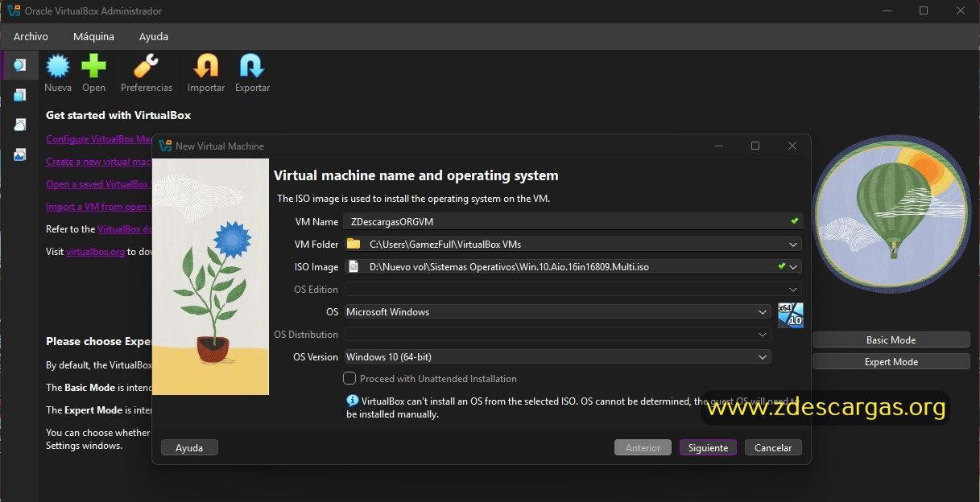Screen dimensions: 980x502
Task: Follow the Configure VirtualBox link
Action: tap(99, 139)
